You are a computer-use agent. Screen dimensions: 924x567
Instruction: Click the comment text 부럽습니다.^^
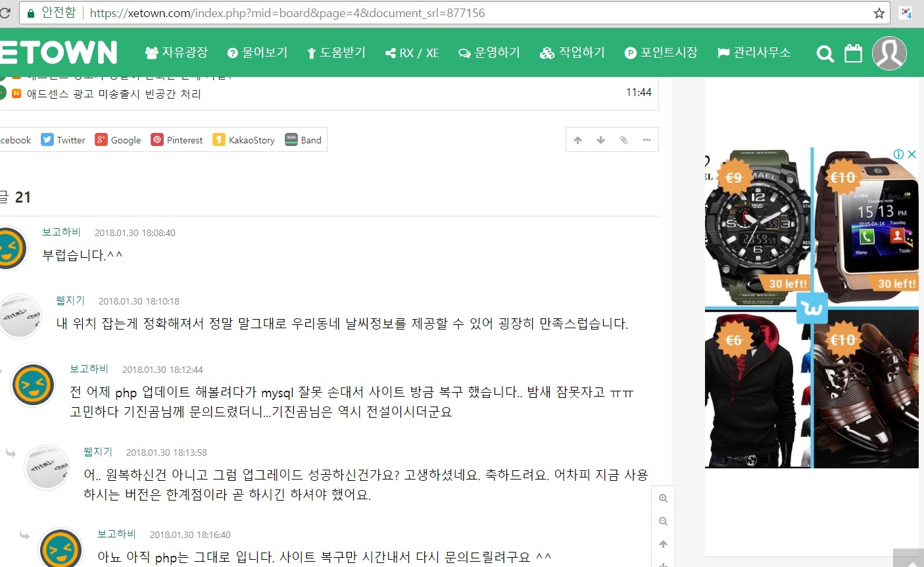(x=82, y=255)
